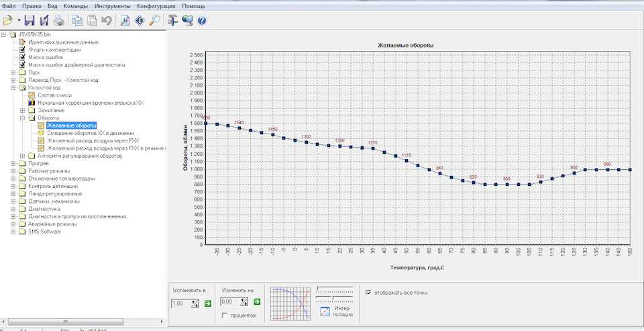Select 'Желаемый расход воздуха через РХХ' item

pyautogui.click(x=93, y=140)
